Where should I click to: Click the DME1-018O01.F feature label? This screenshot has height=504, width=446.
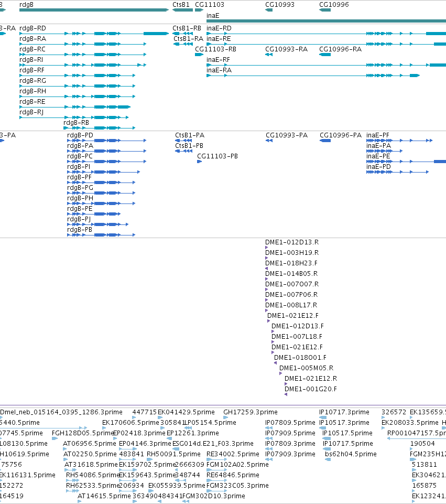pyautogui.click(x=300, y=358)
